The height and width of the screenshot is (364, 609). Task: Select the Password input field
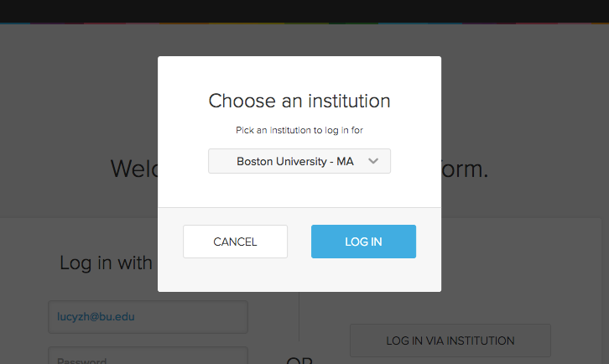coord(148,358)
